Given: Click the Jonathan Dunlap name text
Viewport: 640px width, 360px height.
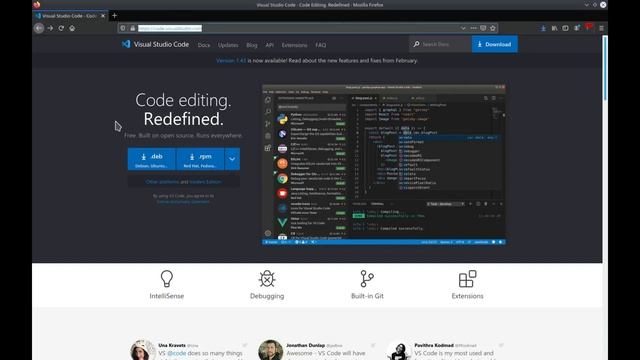Looking at the screenshot, I should coord(305,345).
